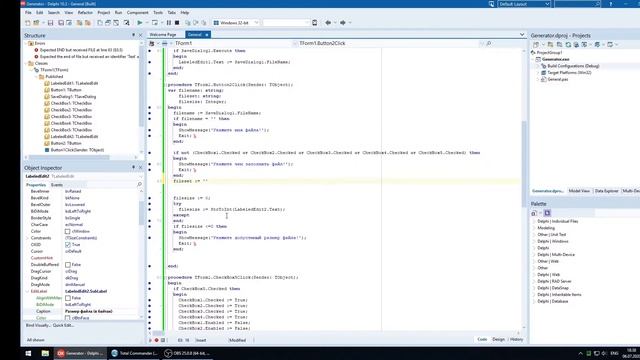Click the Pause toolbar button
The height and width of the screenshot is (360, 640).
click(x=169, y=23)
